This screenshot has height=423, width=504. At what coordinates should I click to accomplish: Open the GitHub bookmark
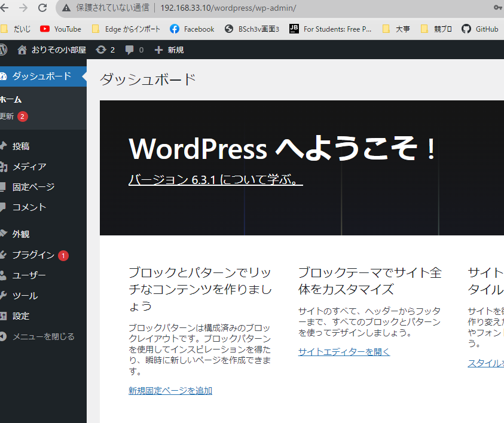coord(480,29)
